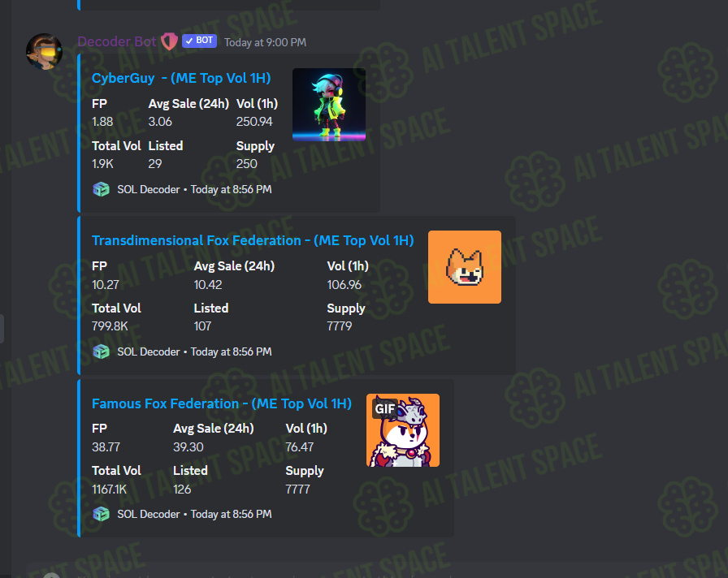
Task: Click SOL Decoder cube icon in CyberGuy footer
Action: pyautogui.click(x=102, y=189)
